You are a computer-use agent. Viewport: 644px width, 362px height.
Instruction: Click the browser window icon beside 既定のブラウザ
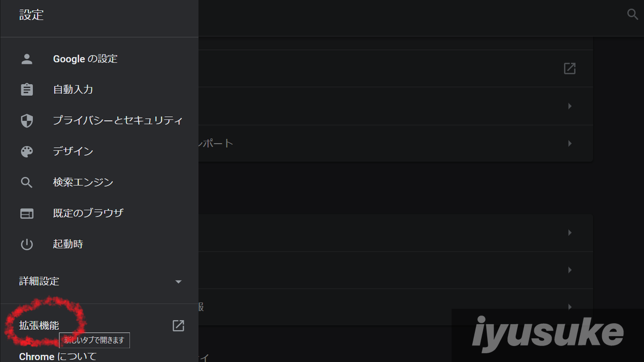tap(27, 213)
